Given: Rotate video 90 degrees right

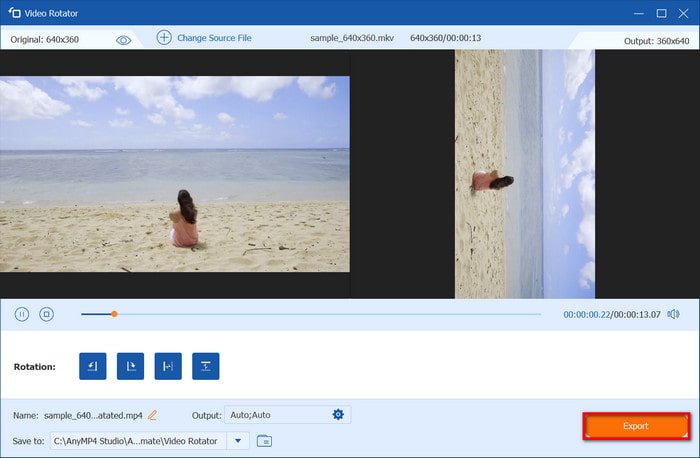Looking at the screenshot, I should pyautogui.click(x=130, y=367).
